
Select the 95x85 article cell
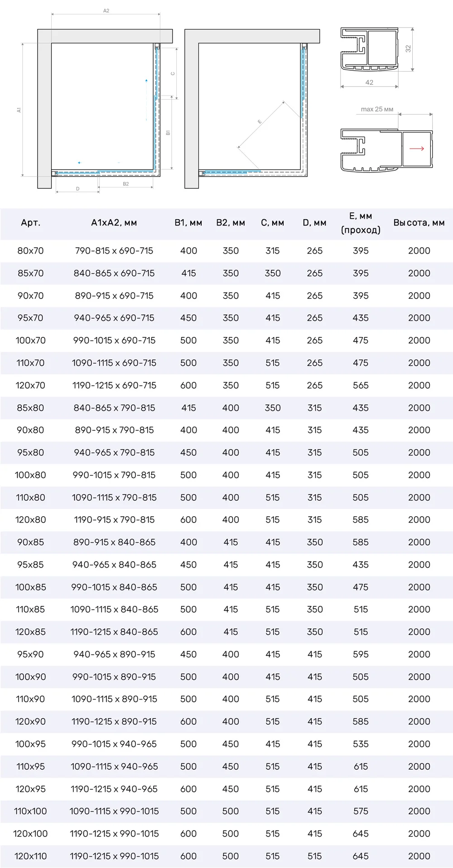point(30,565)
